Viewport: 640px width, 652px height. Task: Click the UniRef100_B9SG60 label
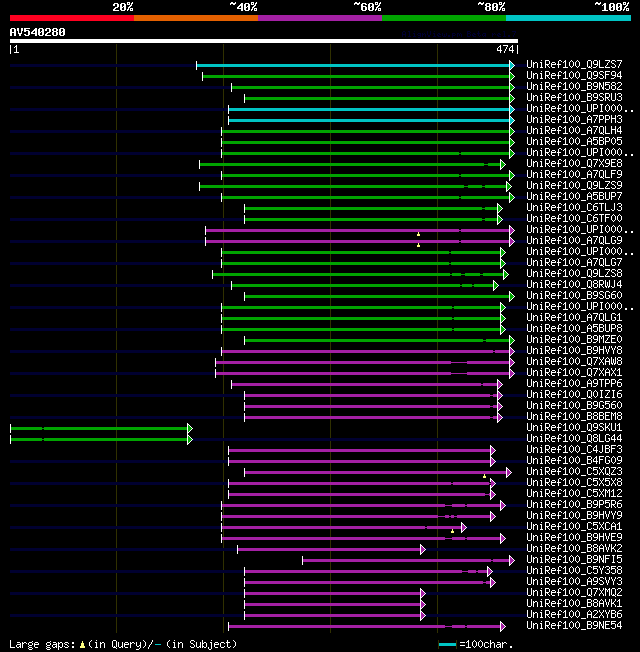pos(574,296)
